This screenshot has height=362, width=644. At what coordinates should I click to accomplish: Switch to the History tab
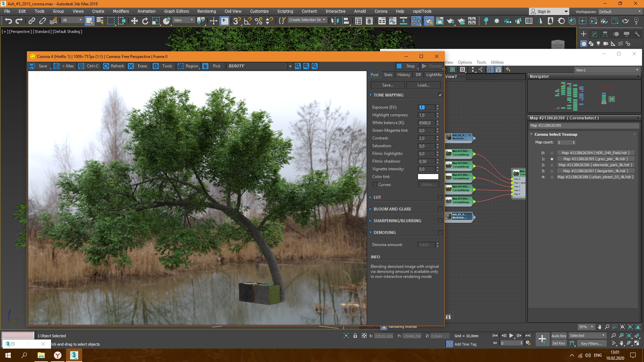click(x=404, y=75)
